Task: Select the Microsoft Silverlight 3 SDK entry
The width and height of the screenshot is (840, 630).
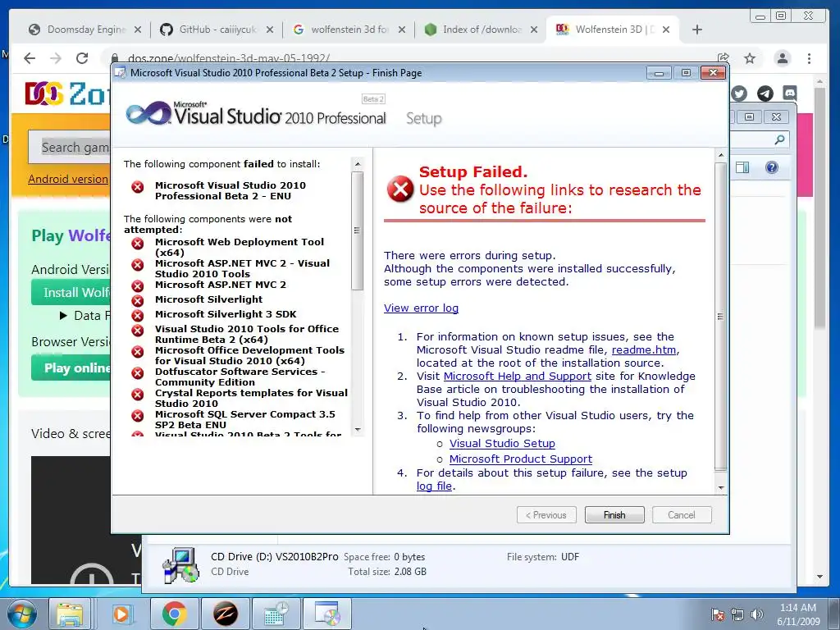Action: pos(225,314)
